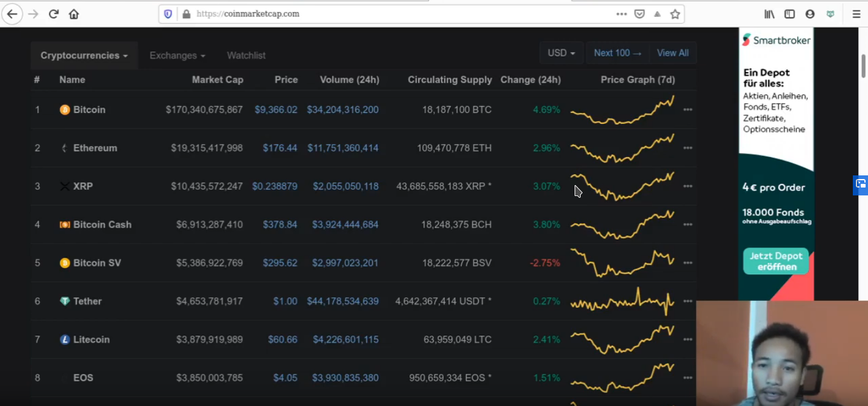Bookmark this page with the star
Viewport: 868px width, 406px height.
click(675, 14)
